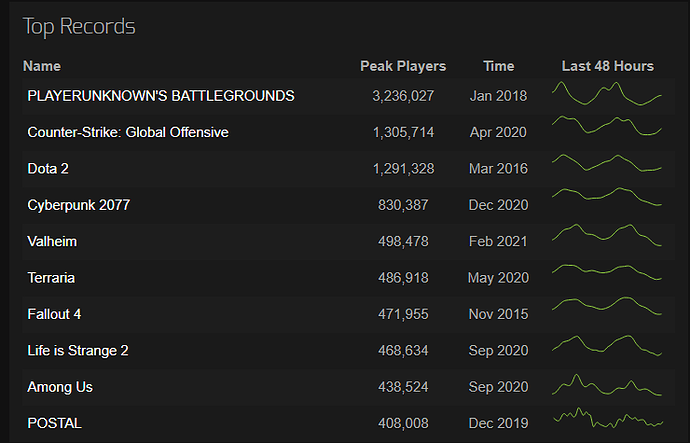The width and height of the screenshot is (690, 443).
Task: Click the May 2020 time cell
Action: point(498,278)
